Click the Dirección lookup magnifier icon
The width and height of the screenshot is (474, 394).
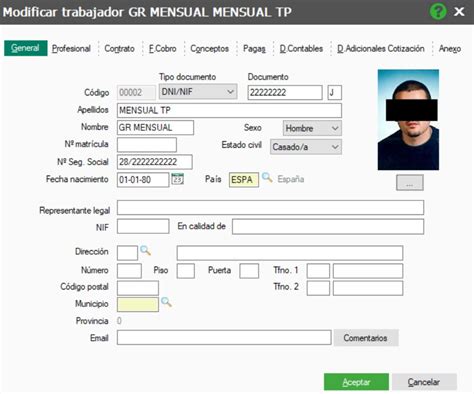tap(145, 250)
